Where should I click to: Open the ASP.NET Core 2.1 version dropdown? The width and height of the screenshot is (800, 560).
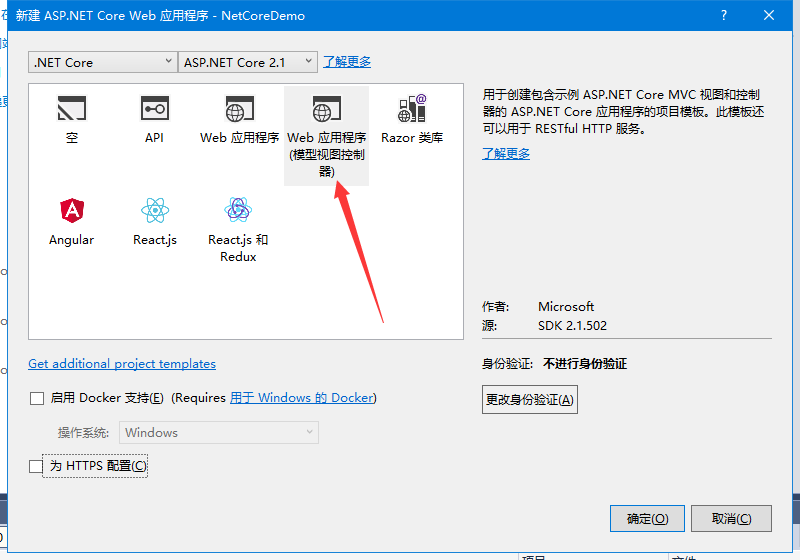click(247, 62)
